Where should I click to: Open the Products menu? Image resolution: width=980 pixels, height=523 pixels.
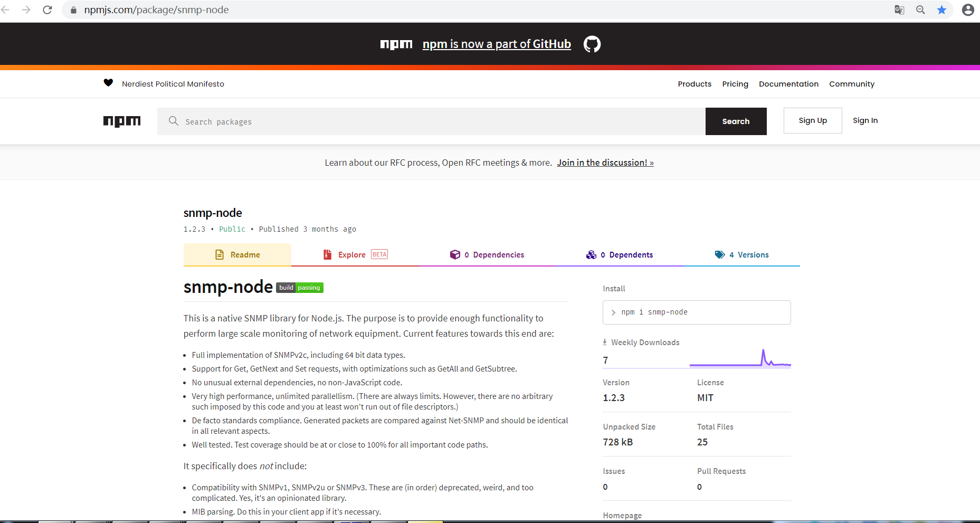(694, 84)
